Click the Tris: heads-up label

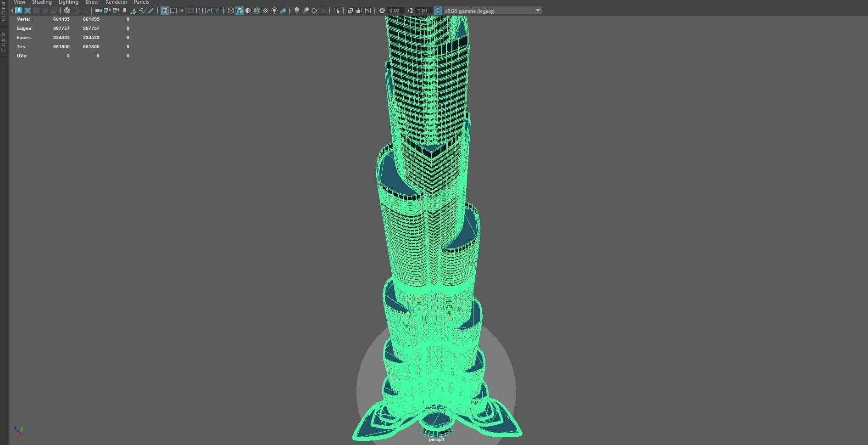coord(22,47)
